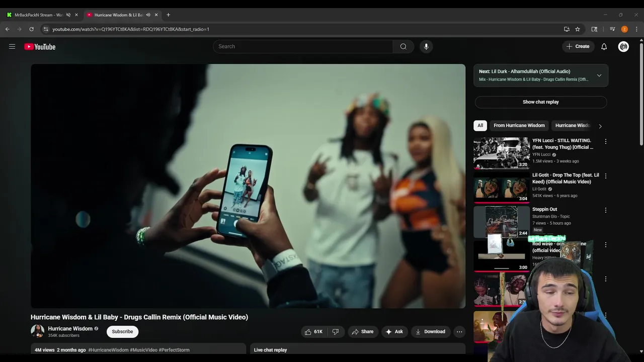Viewport: 644px width, 362px height.
Task: Open the Steppin Out video title
Action: tap(545, 209)
